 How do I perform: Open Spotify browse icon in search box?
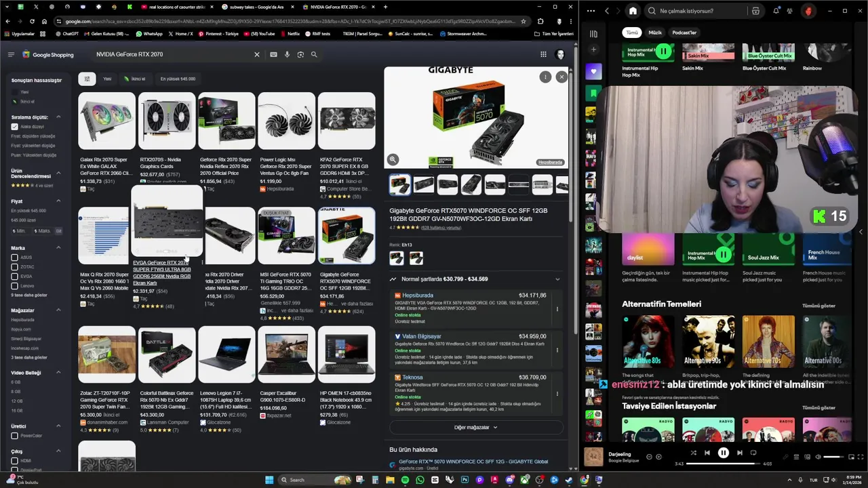coord(755,11)
